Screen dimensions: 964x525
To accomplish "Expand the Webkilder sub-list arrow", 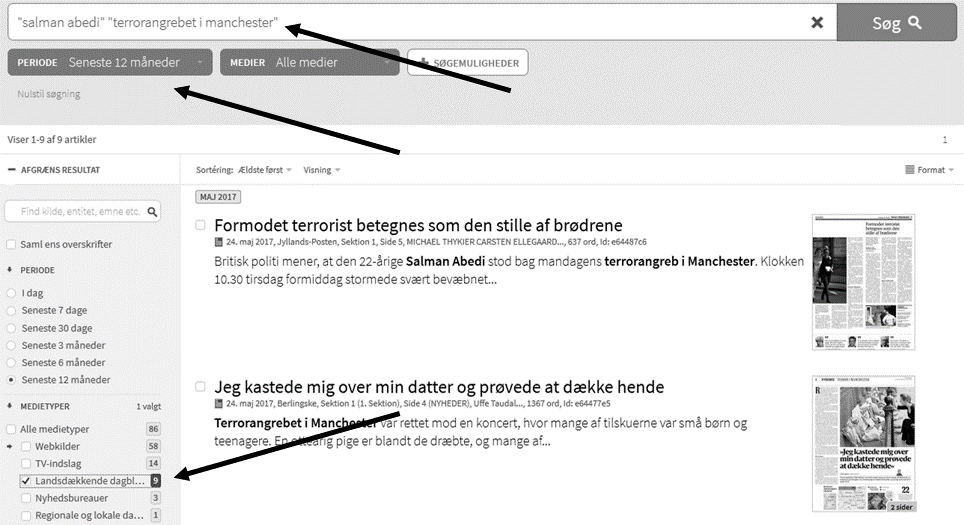I will [x=10, y=446].
